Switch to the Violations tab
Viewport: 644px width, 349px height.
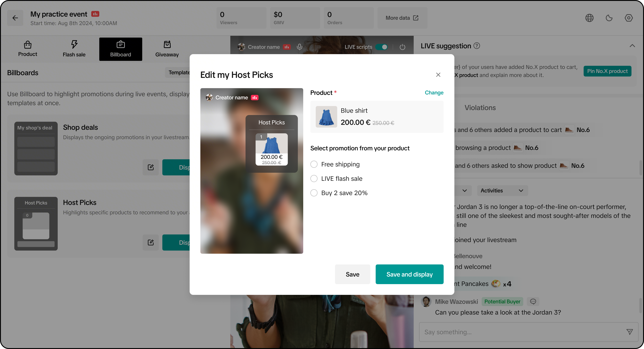(x=480, y=108)
